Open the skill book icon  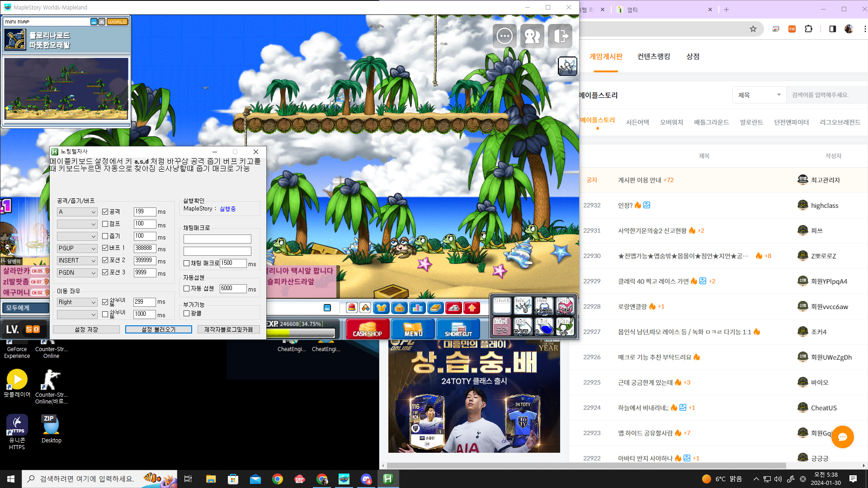[x=435, y=308]
